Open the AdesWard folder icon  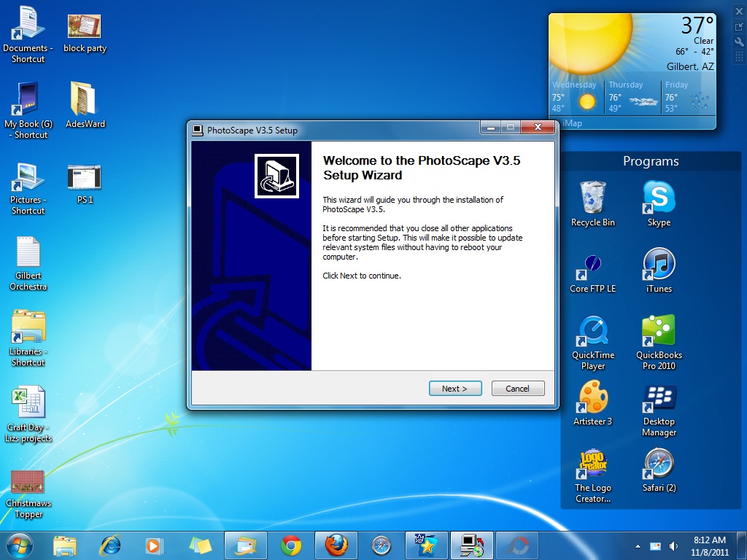[x=85, y=105]
